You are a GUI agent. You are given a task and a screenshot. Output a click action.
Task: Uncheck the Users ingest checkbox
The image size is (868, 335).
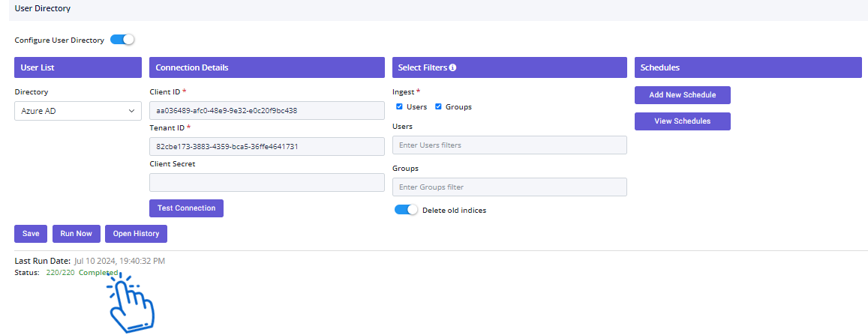pos(399,106)
